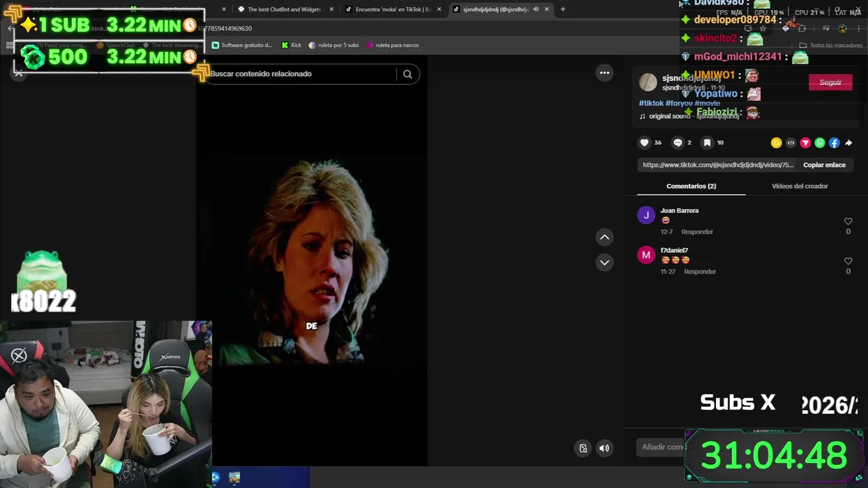Open a new browser tab
This screenshot has width=868, height=488.
point(562,9)
